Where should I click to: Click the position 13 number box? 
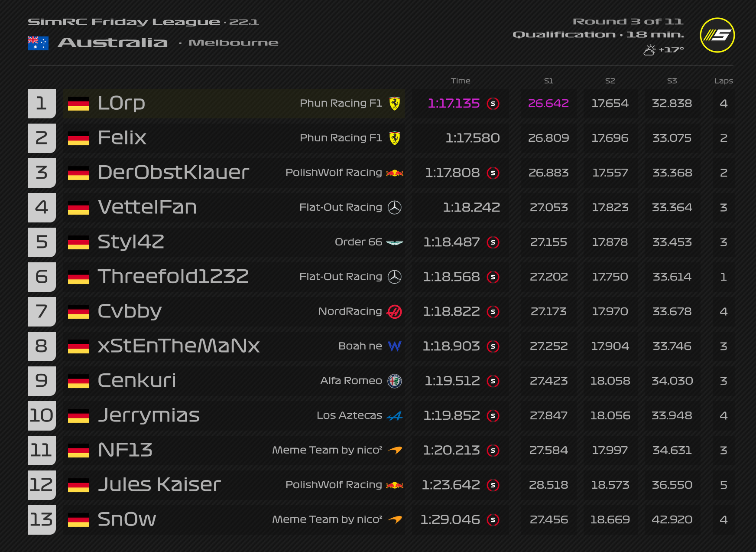click(x=42, y=519)
